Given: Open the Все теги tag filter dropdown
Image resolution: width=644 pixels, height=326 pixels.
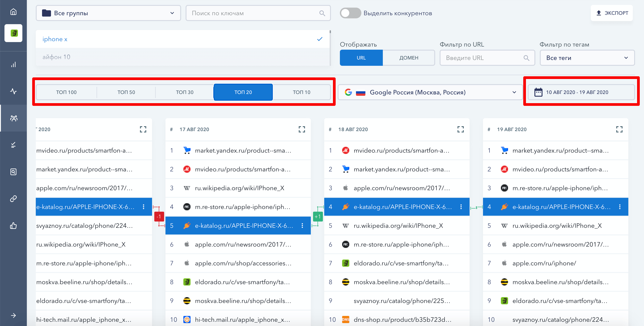Looking at the screenshot, I should (x=587, y=58).
